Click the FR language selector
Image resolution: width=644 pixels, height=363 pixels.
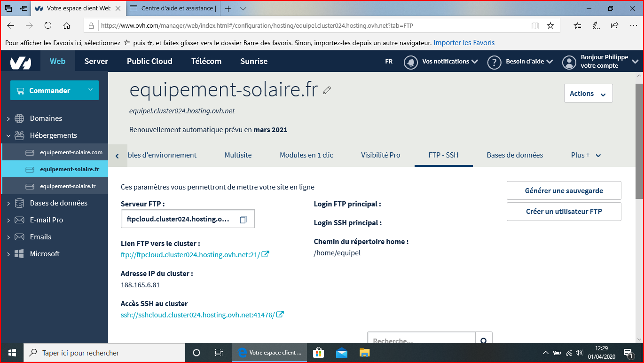tap(389, 62)
